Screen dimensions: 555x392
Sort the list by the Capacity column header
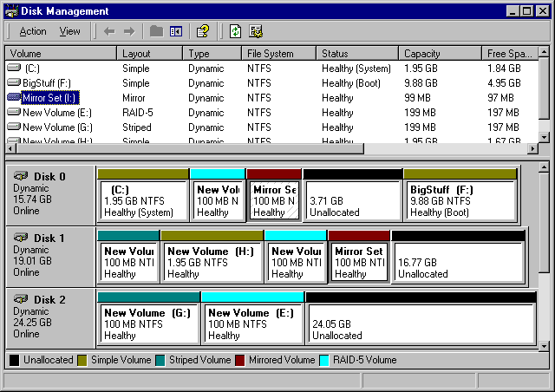(440, 54)
